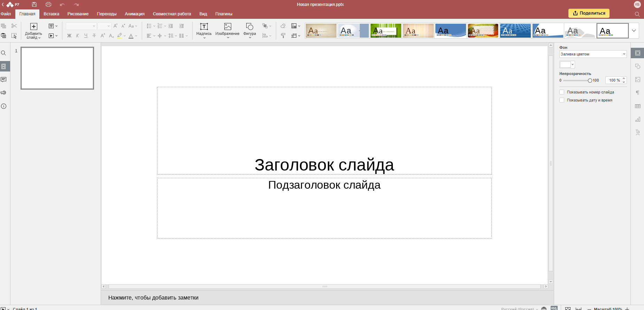The height and width of the screenshot is (310, 644).
Task: Toggle underline formatting (Ч)
Action: pyautogui.click(x=86, y=36)
